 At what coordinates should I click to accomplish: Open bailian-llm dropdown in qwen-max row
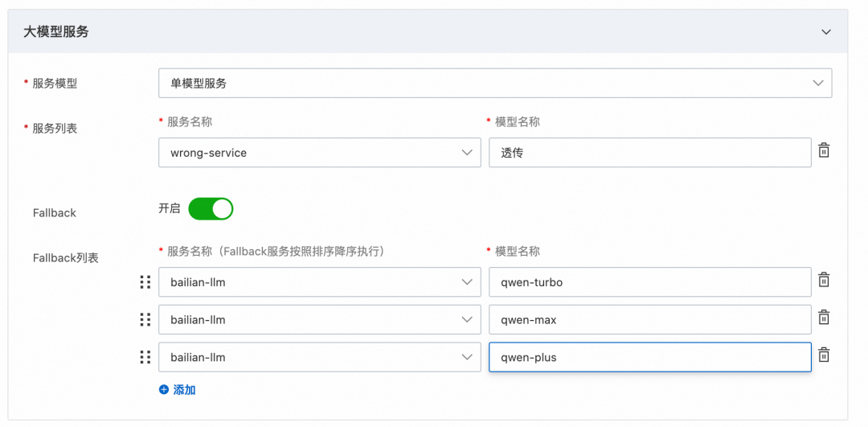coord(319,319)
